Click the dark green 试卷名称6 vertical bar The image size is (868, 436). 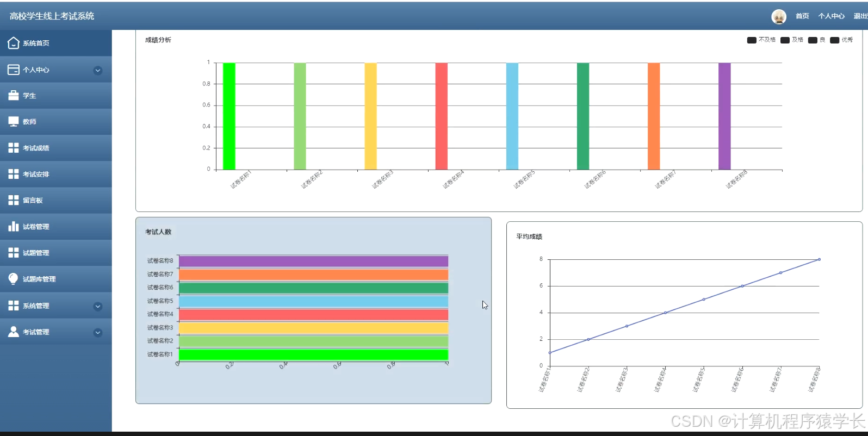click(583, 116)
